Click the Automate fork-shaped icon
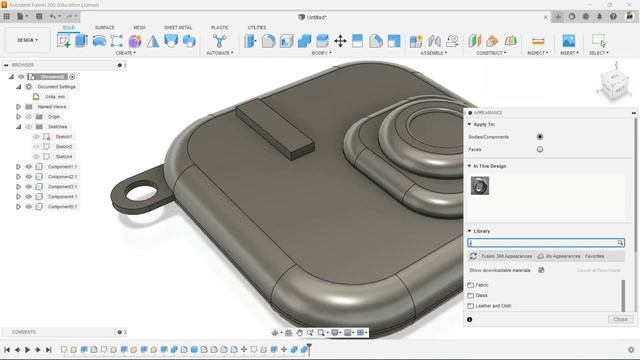The height and width of the screenshot is (360, 640). [220, 41]
